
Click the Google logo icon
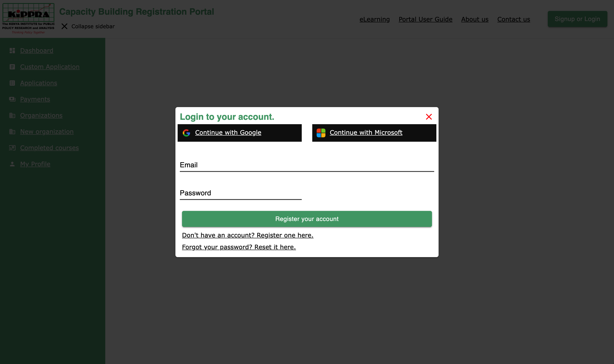click(x=186, y=133)
